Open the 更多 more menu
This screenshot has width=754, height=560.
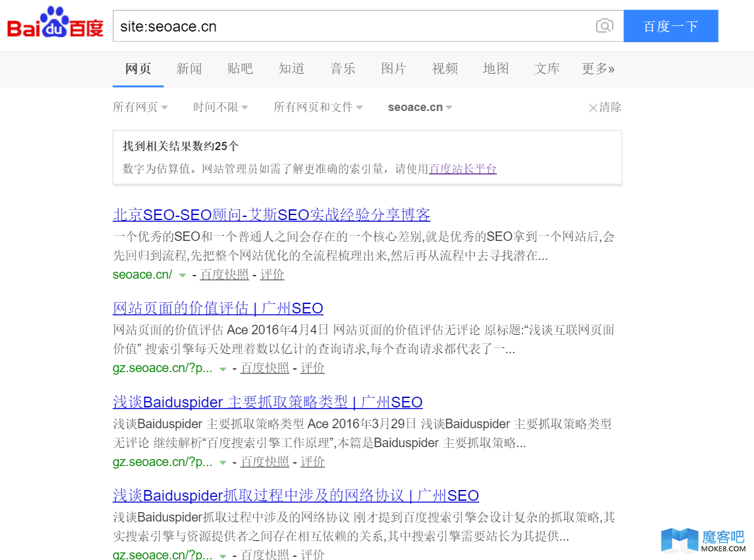[598, 69]
